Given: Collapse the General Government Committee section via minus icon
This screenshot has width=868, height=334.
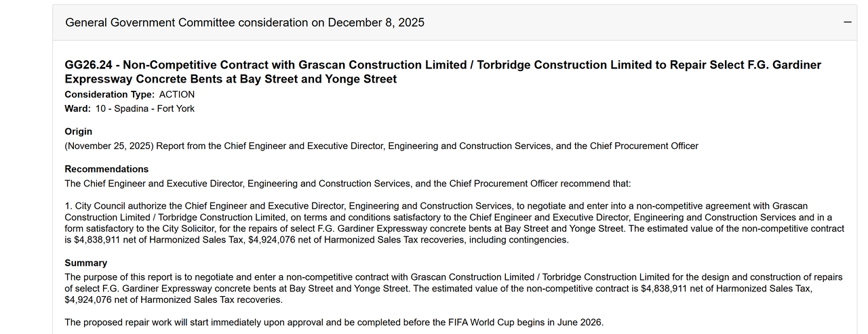Looking at the screenshot, I should [847, 22].
